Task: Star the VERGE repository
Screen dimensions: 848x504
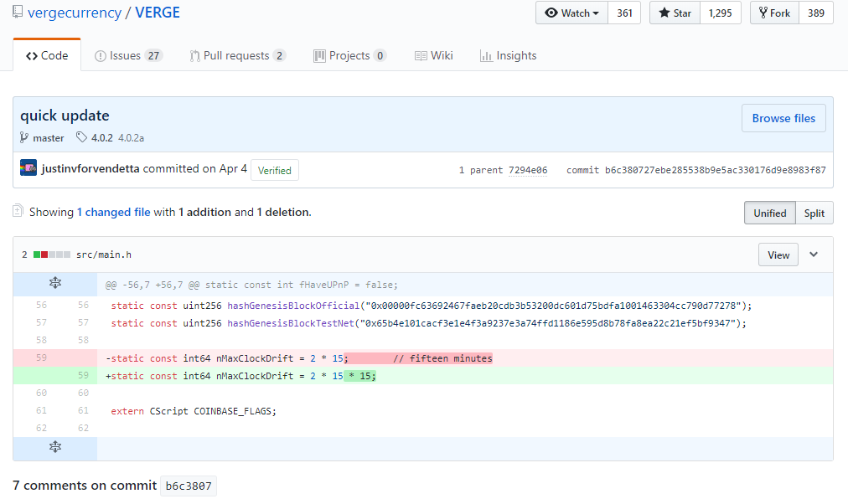Action: (675, 13)
